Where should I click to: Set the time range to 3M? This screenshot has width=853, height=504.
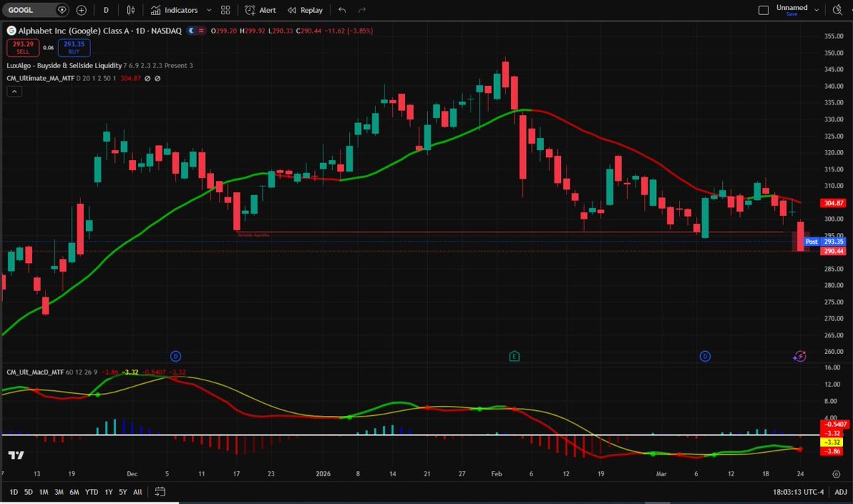click(59, 492)
